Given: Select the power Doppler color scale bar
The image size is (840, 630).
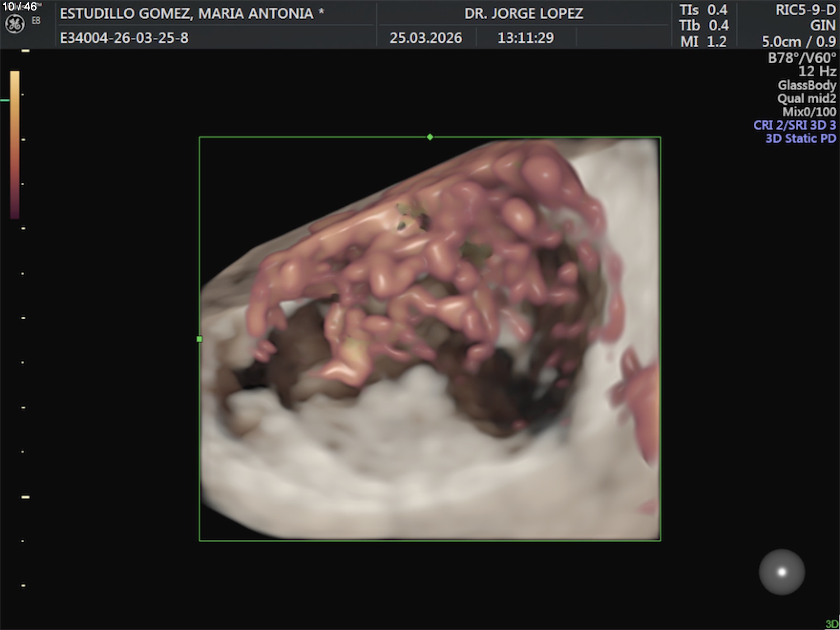Looking at the screenshot, I should 15,144.
